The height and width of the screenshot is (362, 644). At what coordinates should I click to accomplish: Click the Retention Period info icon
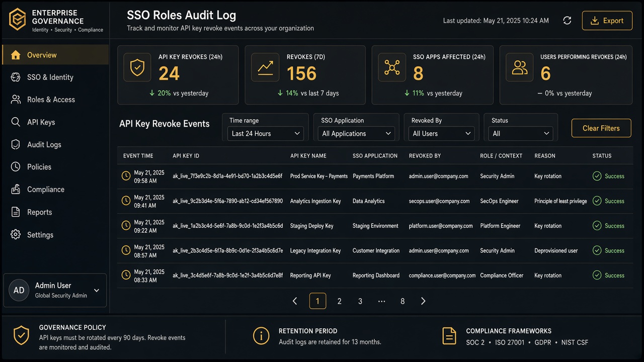click(x=261, y=336)
